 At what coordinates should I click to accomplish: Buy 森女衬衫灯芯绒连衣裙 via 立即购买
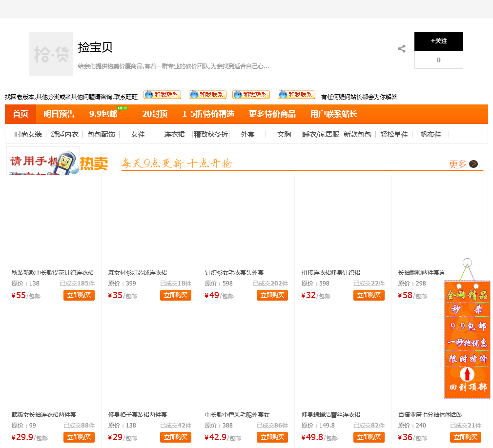point(175,295)
